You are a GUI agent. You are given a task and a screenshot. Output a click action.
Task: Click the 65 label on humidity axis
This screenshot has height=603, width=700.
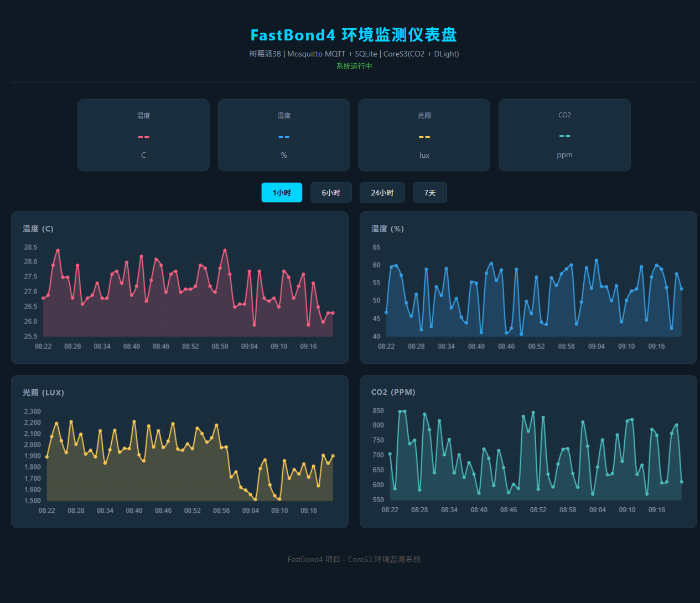[x=376, y=247]
